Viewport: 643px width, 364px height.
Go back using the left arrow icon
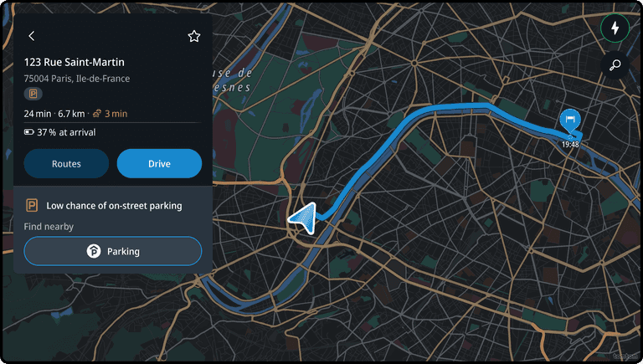click(32, 36)
